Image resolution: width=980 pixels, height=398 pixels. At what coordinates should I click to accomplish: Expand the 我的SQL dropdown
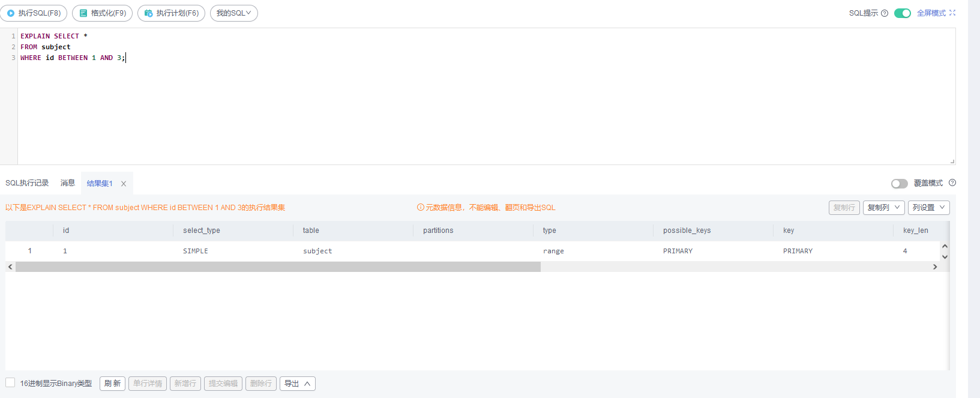tap(234, 13)
